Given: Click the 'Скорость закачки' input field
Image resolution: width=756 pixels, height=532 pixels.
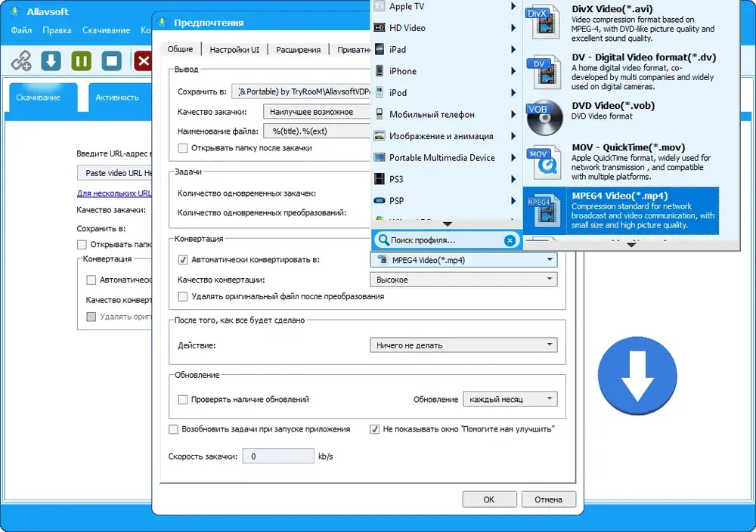Looking at the screenshot, I should click(278, 456).
